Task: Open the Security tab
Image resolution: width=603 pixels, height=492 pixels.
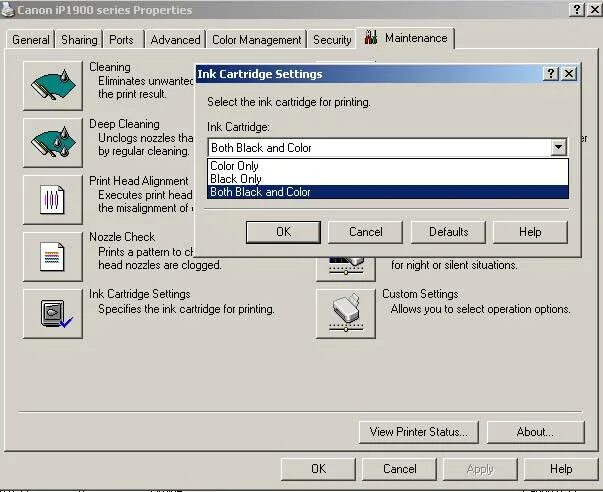Action: (332, 40)
